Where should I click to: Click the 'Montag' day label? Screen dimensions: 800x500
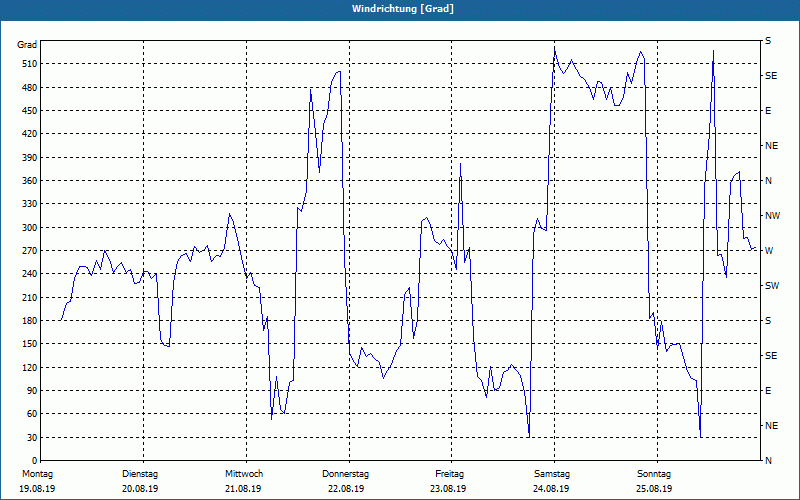point(37,474)
